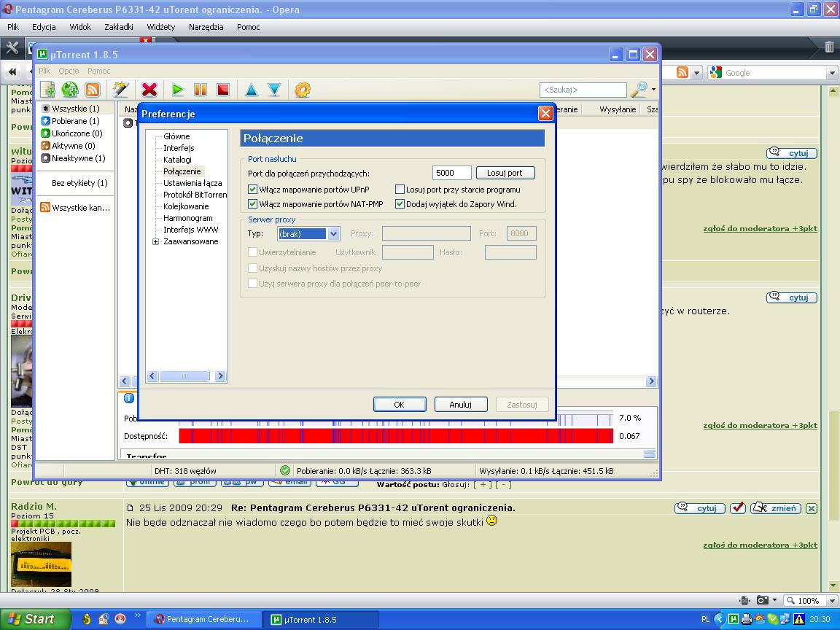
Task: Click the red Stop torrent icon
Action: point(223,90)
